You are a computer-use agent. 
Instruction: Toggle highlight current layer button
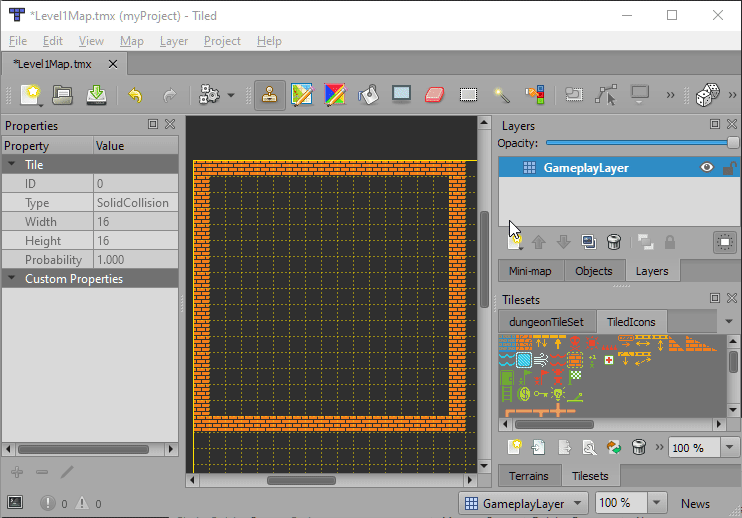tap(724, 242)
